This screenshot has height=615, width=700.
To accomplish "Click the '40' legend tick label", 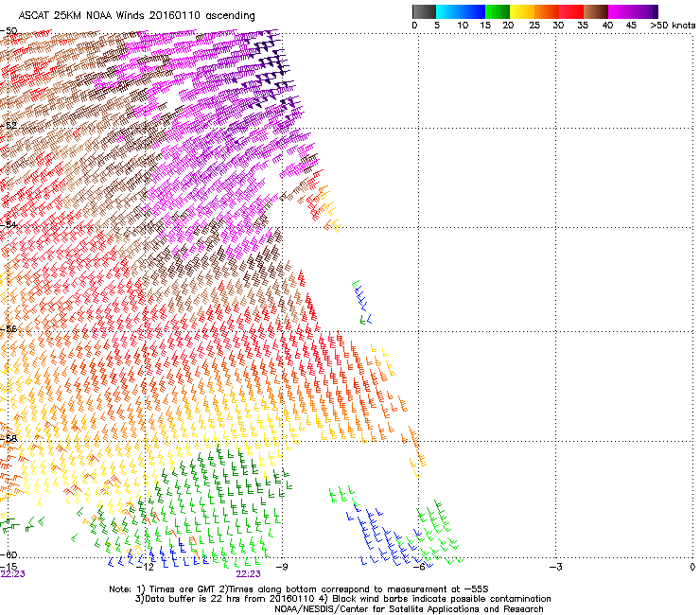I will coord(607,26).
